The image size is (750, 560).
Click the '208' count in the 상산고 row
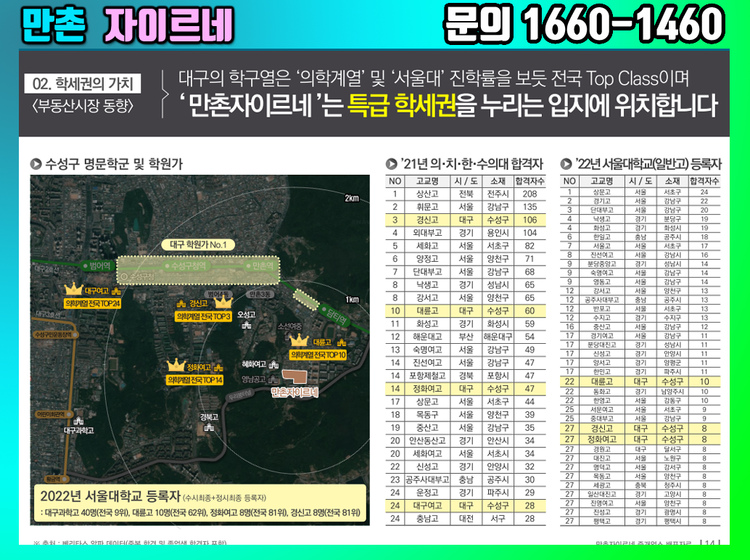click(529, 194)
